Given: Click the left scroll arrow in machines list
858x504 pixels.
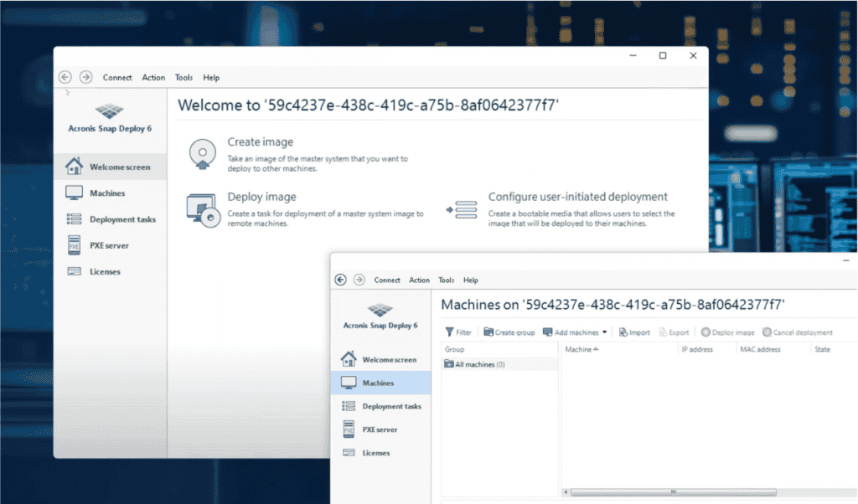Looking at the screenshot, I should click(566, 492).
